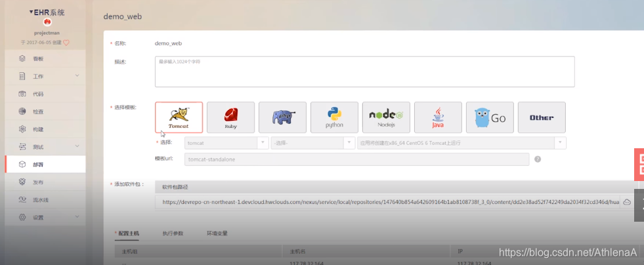Open 看板 in the sidebar menu
Screen dimensions: 644x265
click(45, 58)
